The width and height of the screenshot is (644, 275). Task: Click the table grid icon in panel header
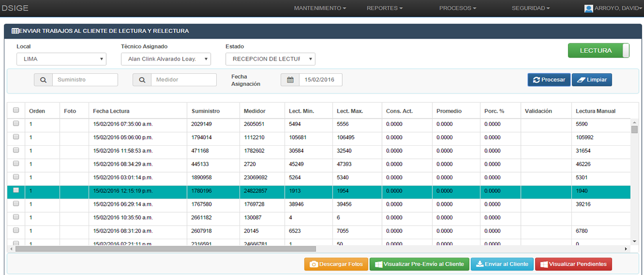tap(14, 31)
